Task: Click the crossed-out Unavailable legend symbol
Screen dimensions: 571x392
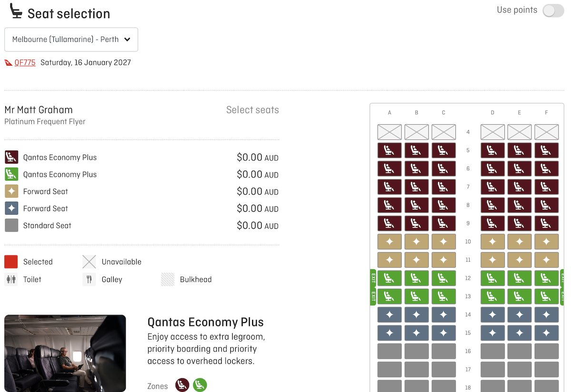Action: (x=89, y=261)
